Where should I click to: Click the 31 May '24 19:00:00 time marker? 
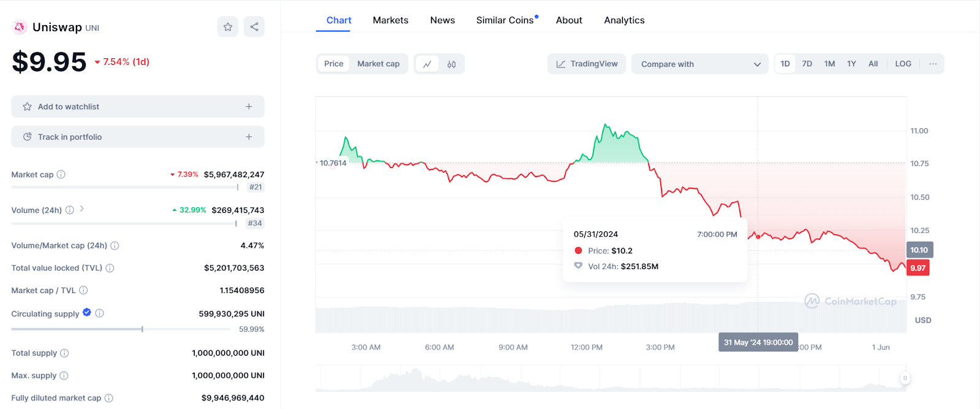pyautogui.click(x=758, y=342)
